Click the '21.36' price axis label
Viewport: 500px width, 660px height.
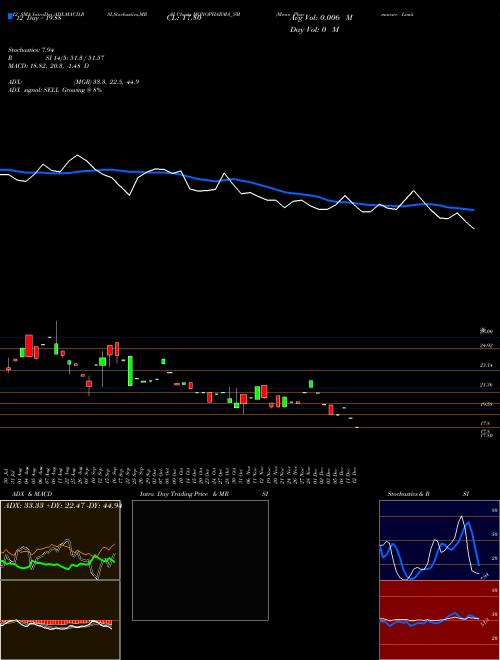tap(486, 385)
